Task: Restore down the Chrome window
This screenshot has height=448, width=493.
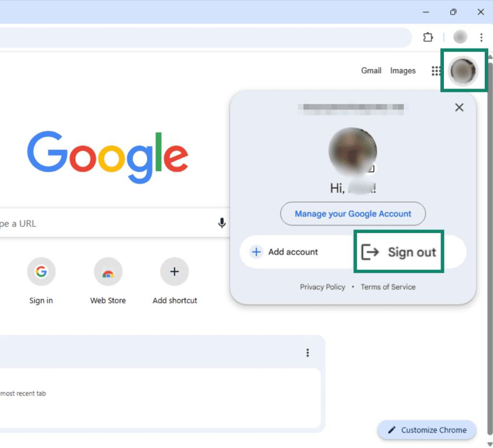Action: (x=453, y=12)
